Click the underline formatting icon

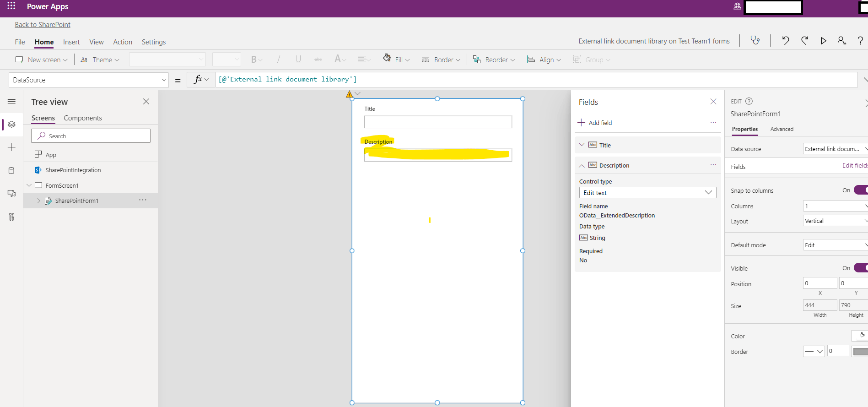pyautogui.click(x=298, y=60)
